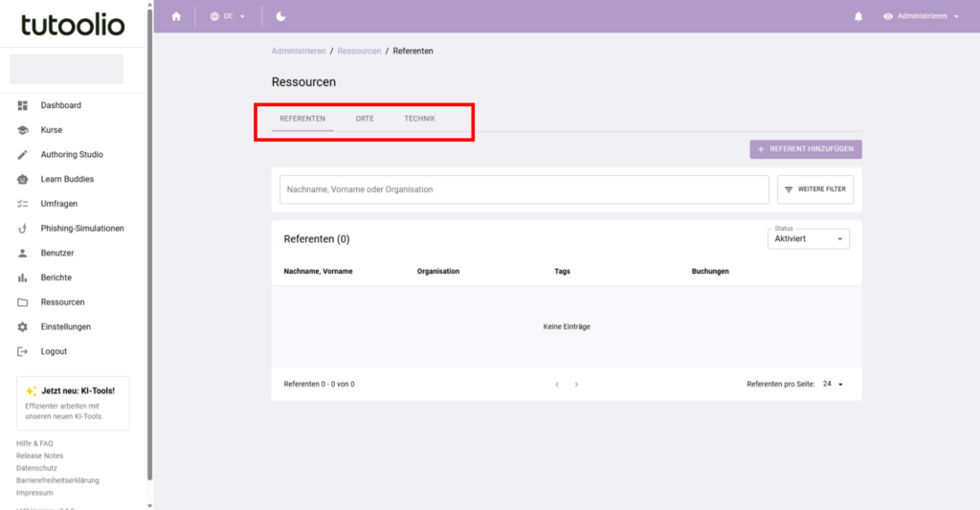Click sidebar scroll down arrow
This screenshot has height=510, width=980.
(149, 505)
